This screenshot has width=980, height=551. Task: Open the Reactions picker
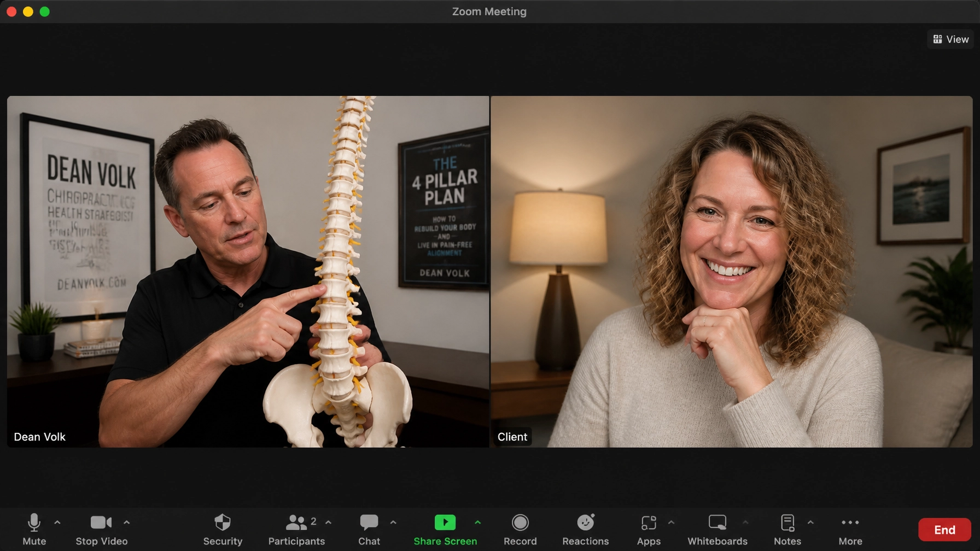pos(585,529)
